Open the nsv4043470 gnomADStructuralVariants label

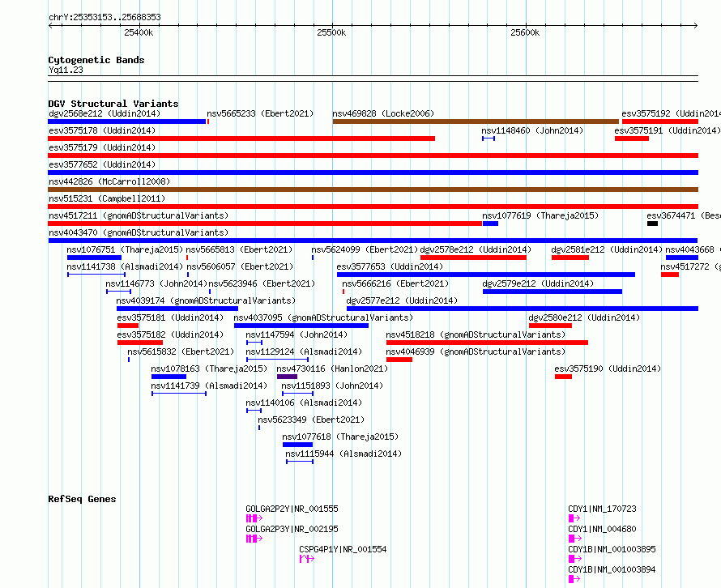(139, 232)
